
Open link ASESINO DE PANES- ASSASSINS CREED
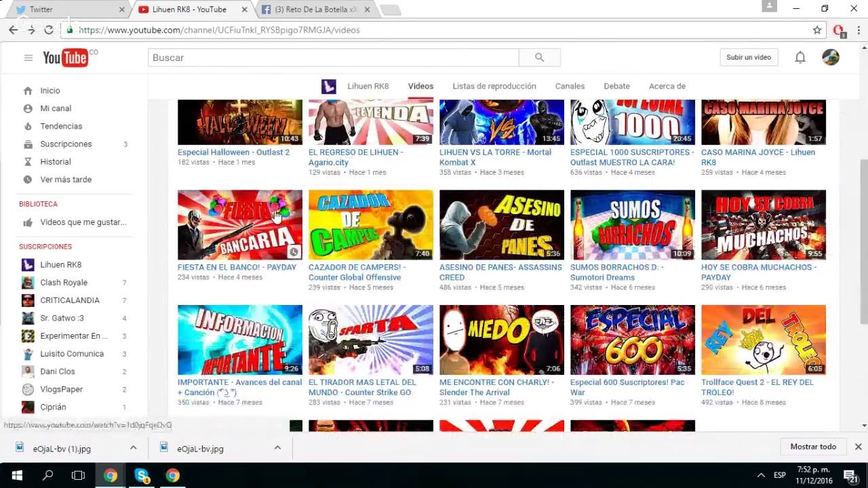coord(500,272)
